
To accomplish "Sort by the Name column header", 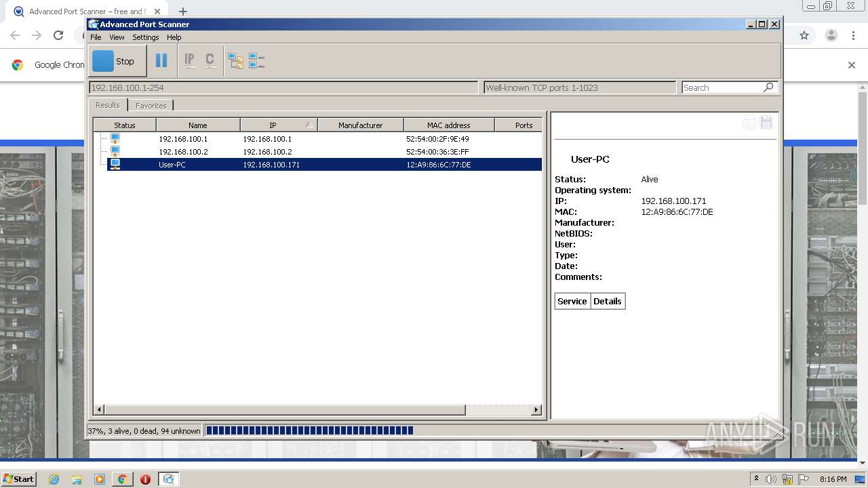I will 198,125.
